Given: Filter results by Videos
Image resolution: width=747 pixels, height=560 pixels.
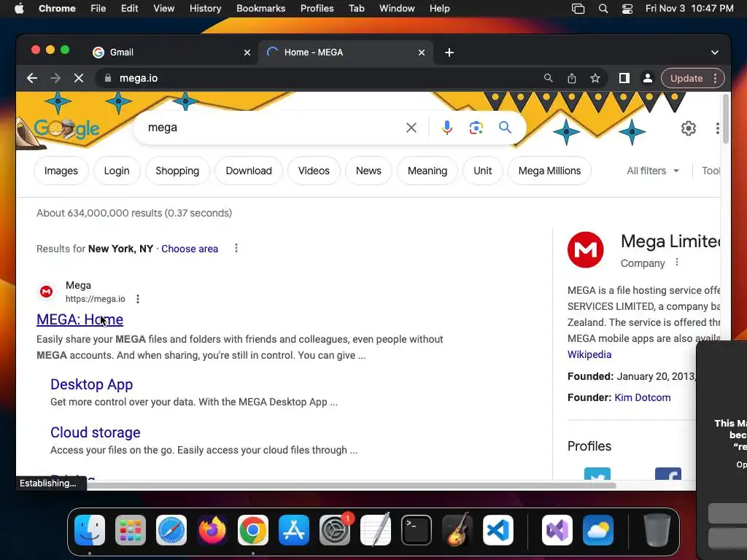Looking at the screenshot, I should pos(314,171).
